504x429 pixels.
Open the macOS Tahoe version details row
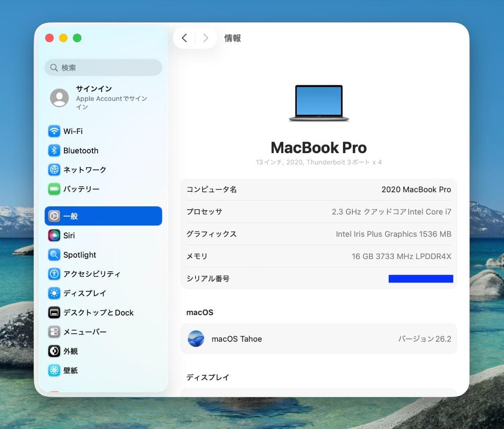(x=319, y=339)
